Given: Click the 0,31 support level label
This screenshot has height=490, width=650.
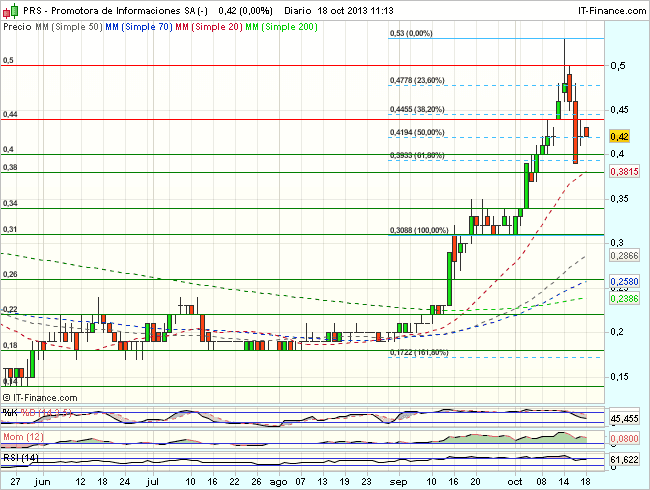Looking at the screenshot, I should pos(10,229).
